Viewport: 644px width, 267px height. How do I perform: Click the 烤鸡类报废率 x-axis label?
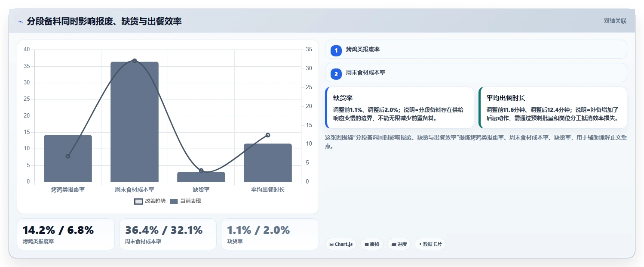68,189
